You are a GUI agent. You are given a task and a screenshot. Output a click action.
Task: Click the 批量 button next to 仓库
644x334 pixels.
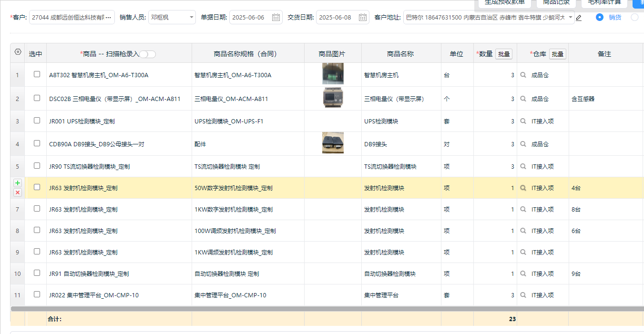[558, 54]
